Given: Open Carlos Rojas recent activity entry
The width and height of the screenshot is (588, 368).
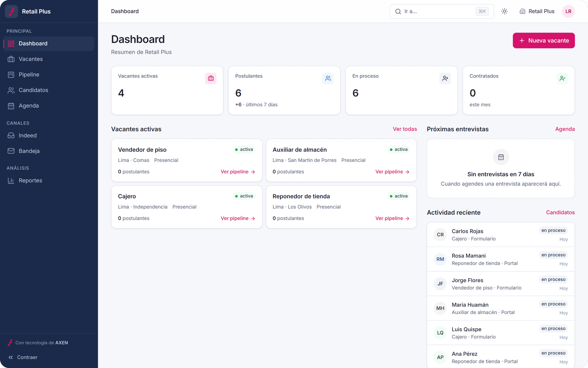Looking at the screenshot, I should coord(501,235).
